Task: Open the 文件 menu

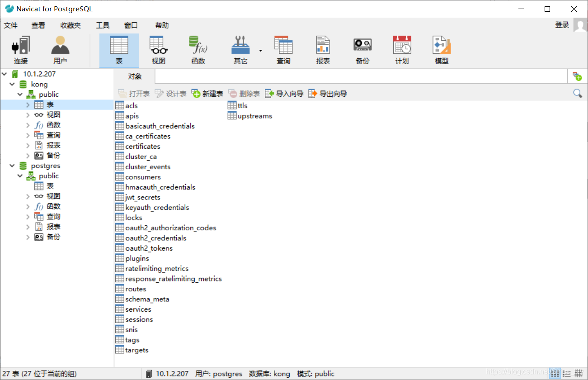Action: [10, 25]
